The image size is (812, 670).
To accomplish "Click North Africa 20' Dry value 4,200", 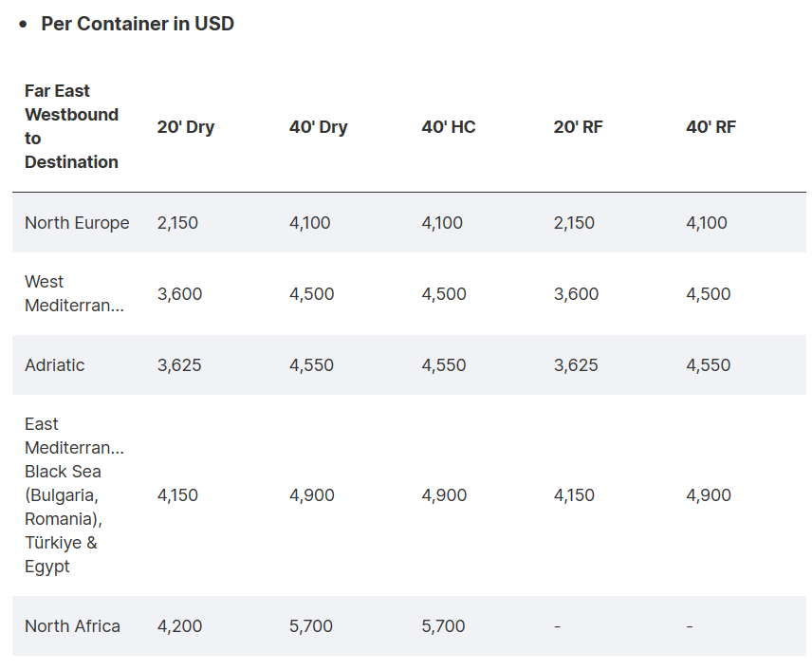I will point(179,626).
